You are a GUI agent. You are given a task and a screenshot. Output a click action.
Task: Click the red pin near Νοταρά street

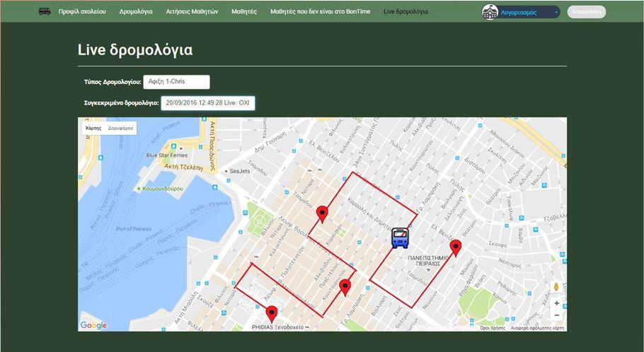323,214
